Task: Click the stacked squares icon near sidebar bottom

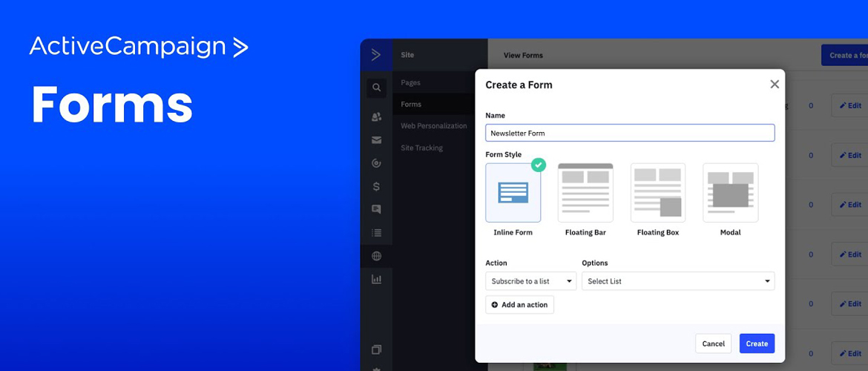Action: coord(376,349)
